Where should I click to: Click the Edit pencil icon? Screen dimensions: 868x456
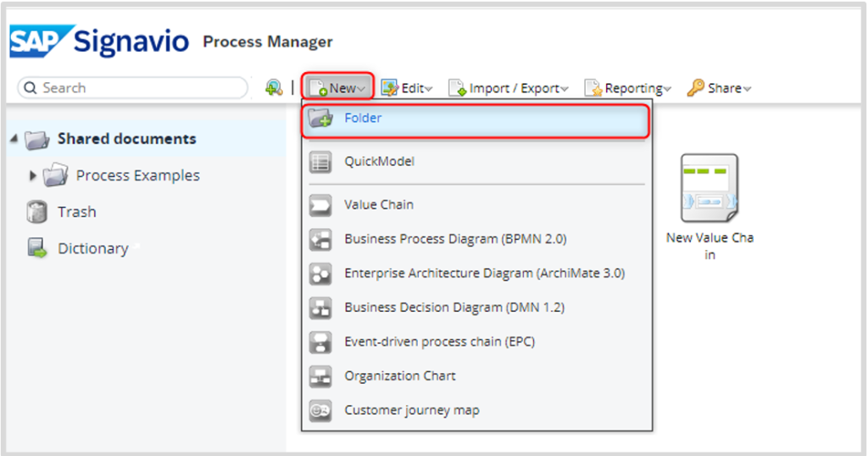point(390,87)
